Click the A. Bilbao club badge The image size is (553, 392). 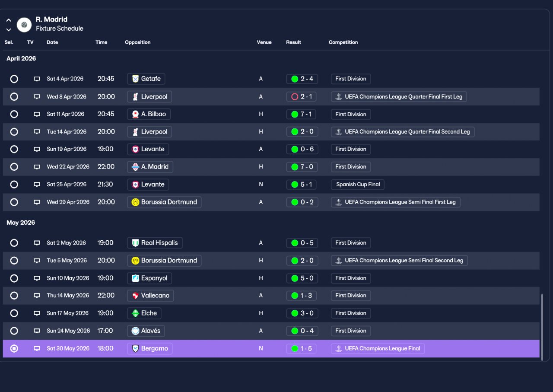pyautogui.click(x=135, y=114)
